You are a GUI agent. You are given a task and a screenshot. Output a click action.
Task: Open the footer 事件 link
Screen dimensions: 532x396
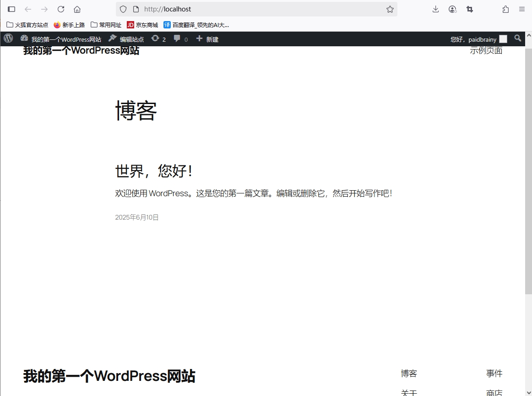[494, 374]
